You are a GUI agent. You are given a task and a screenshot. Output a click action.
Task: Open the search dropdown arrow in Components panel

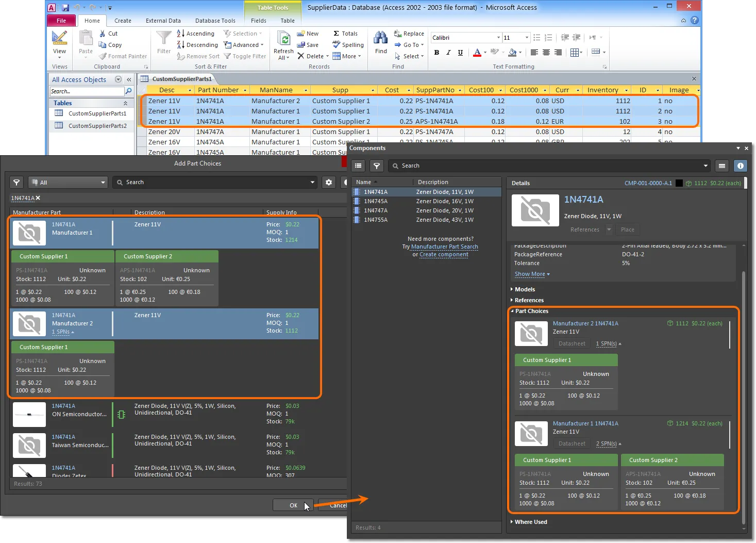(705, 166)
